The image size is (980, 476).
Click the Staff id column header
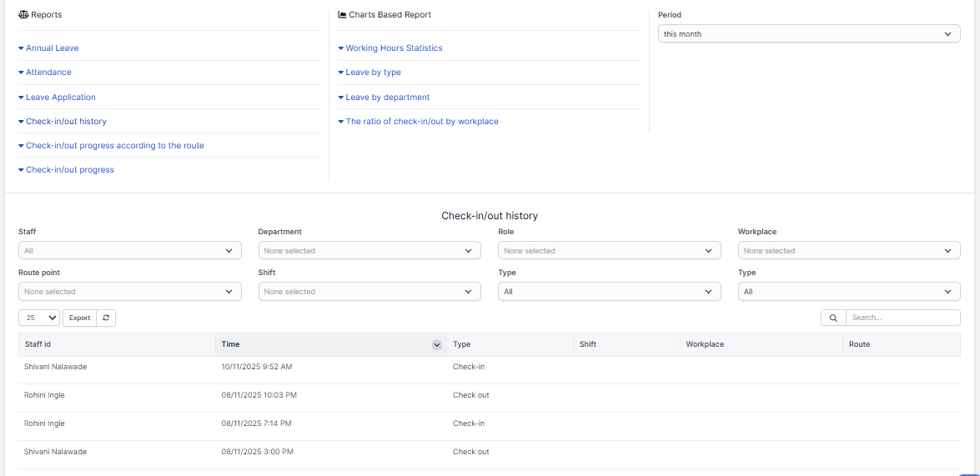[38, 344]
